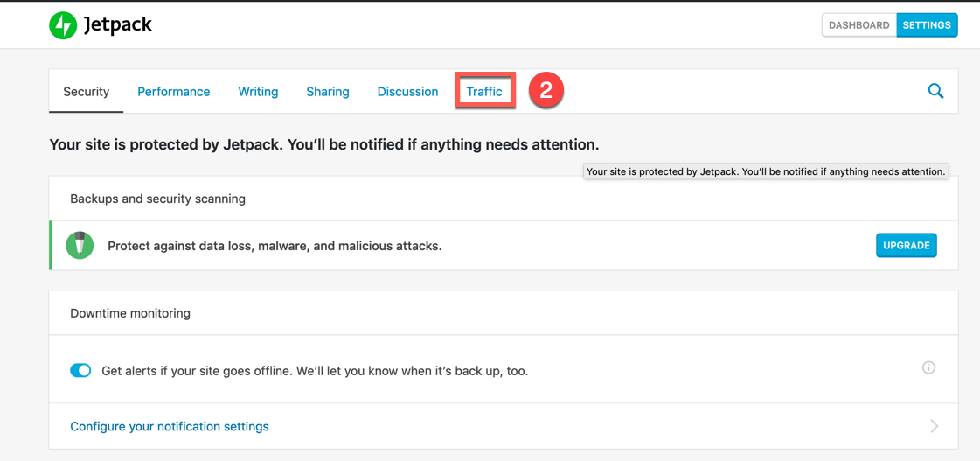
Task: Open the Discussion tab
Action: 407,92
